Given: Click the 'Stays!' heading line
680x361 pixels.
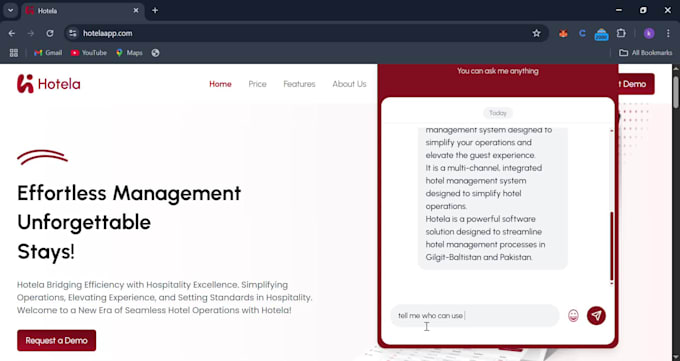Looking at the screenshot, I should click(x=46, y=252).
